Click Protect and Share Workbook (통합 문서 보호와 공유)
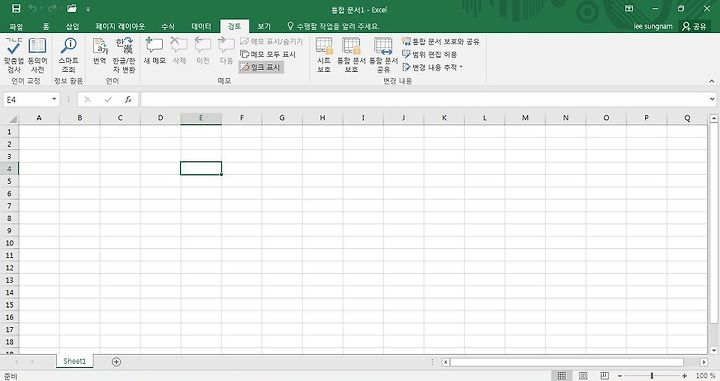The image size is (720, 381). [441, 41]
